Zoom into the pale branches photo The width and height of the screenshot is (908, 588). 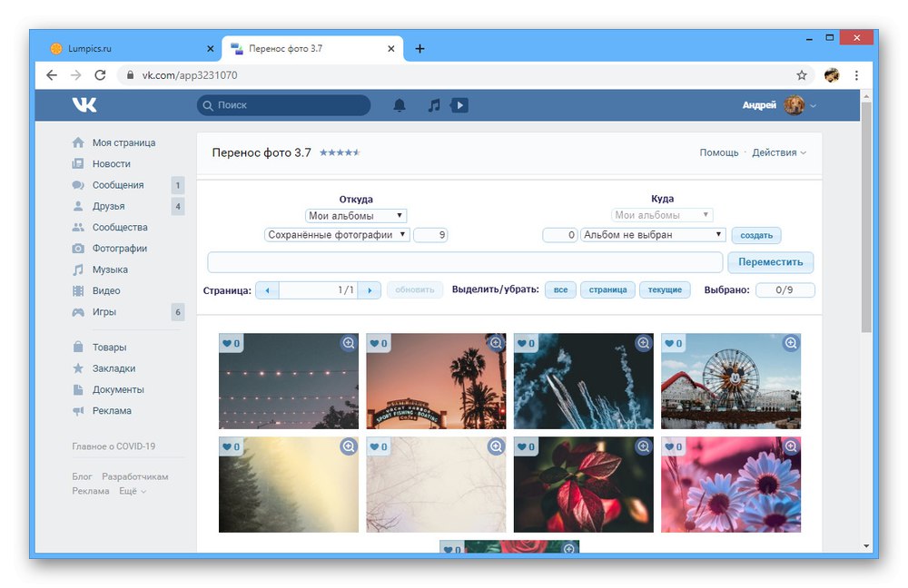click(497, 446)
